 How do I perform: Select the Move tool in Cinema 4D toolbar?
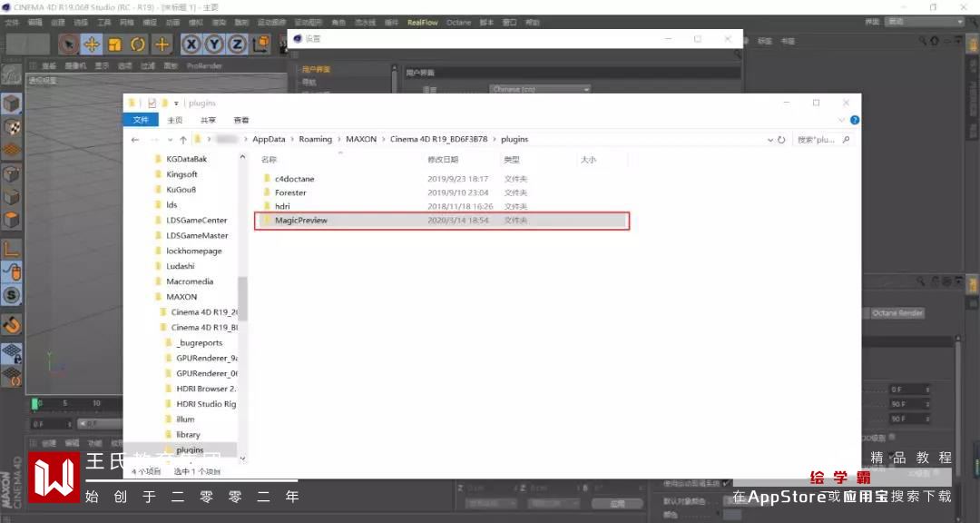point(92,44)
